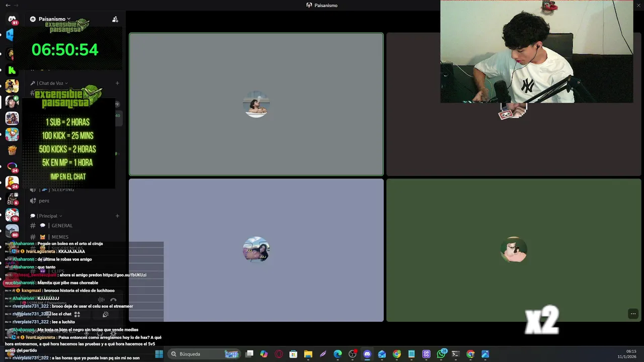Add a channel to Chat de Voz category
Screen dimensions: 644x362
[x=117, y=83]
